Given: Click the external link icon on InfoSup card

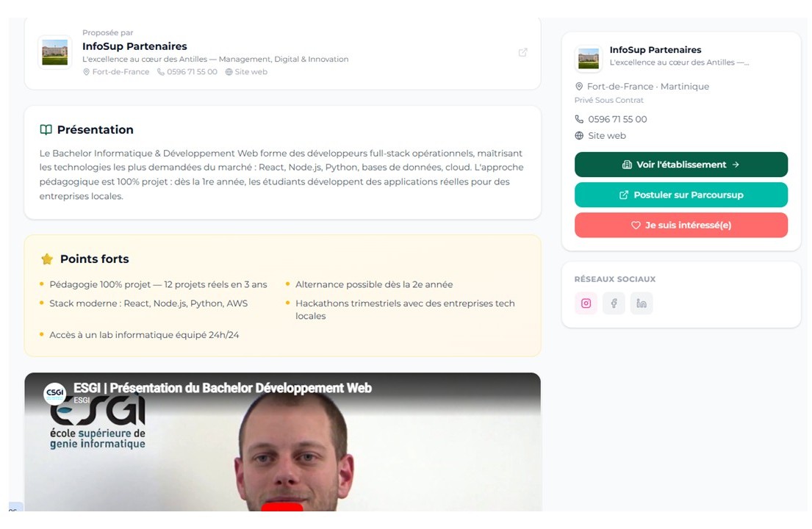Looking at the screenshot, I should pyautogui.click(x=523, y=52).
